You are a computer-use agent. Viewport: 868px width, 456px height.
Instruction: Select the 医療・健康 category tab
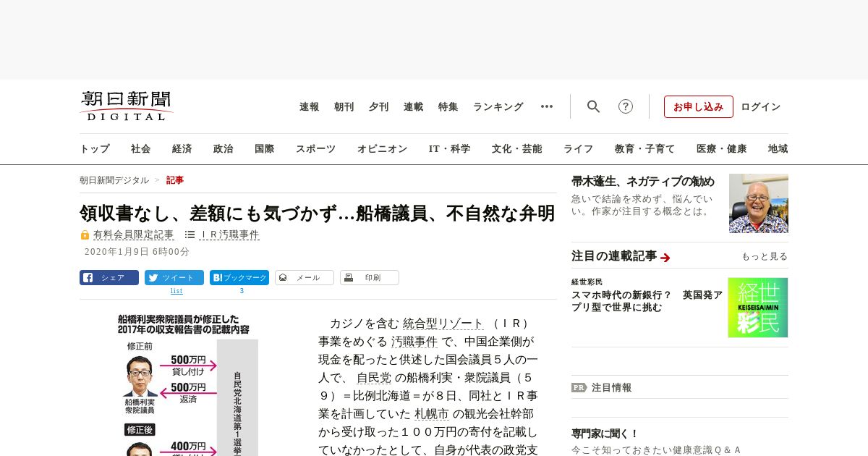pos(722,148)
